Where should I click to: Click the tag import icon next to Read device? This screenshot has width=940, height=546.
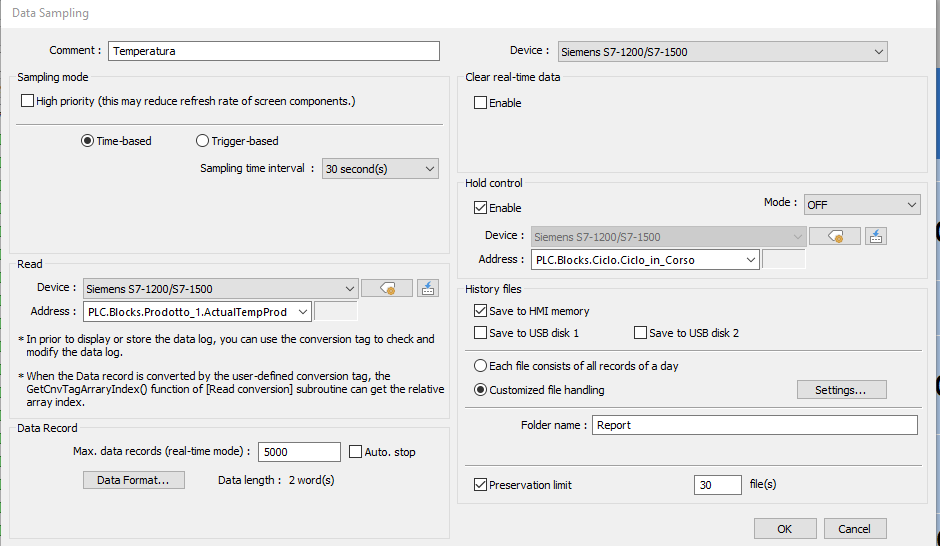point(427,288)
